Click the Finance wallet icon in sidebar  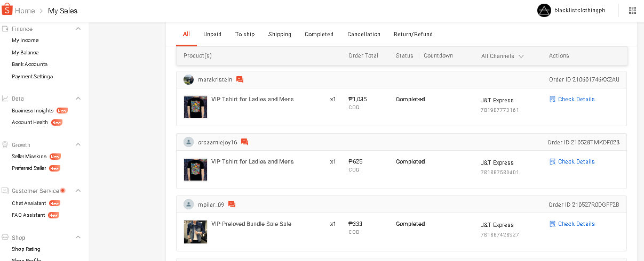[x=5, y=29]
